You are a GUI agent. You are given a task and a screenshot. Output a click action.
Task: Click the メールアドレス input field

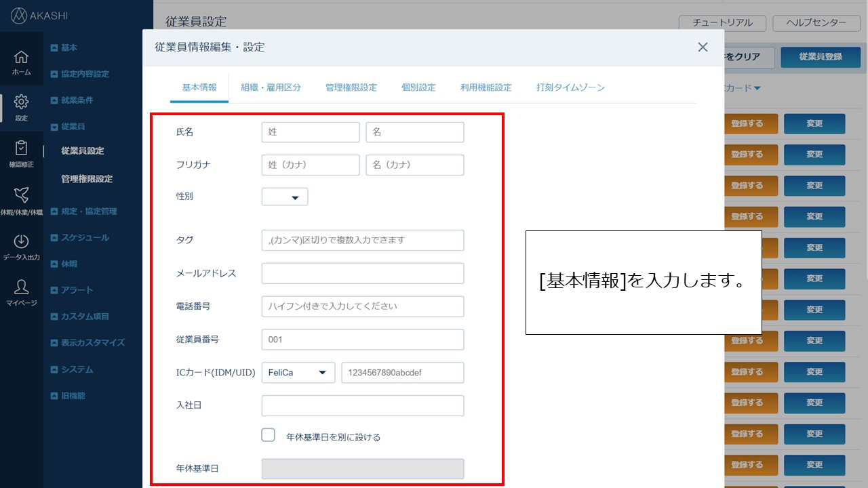pyautogui.click(x=362, y=273)
